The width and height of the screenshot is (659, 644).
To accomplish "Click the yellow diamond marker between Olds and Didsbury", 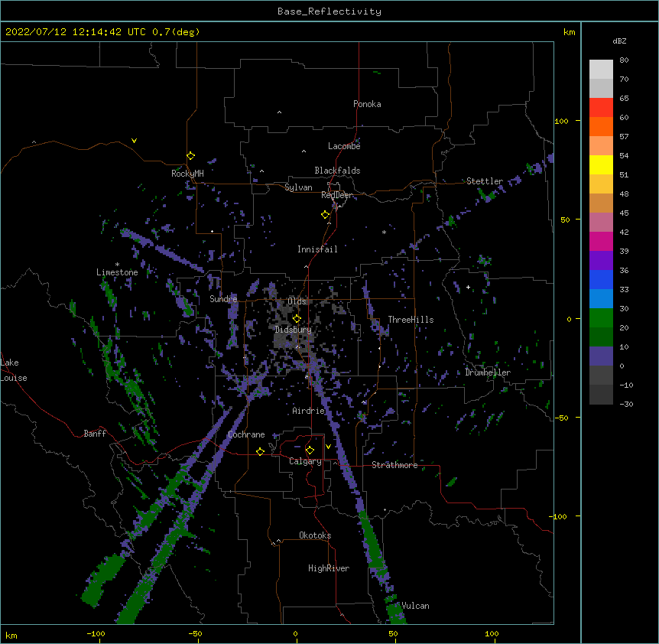I will click(297, 319).
